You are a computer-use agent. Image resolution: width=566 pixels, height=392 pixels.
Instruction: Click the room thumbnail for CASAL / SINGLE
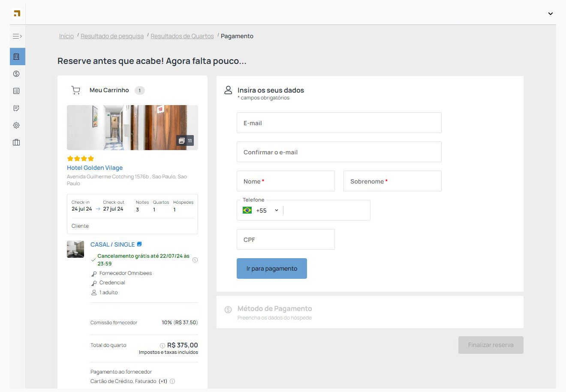pyautogui.click(x=75, y=249)
